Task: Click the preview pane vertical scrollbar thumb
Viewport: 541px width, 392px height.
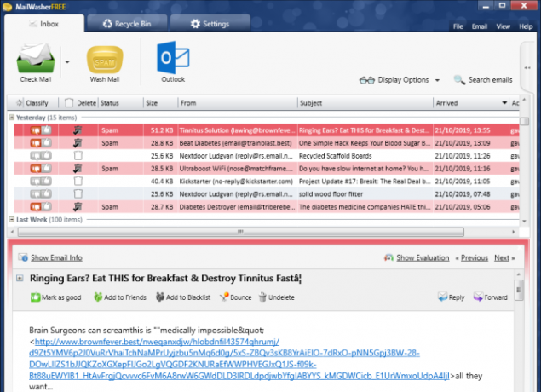Action: tap(518, 290)
